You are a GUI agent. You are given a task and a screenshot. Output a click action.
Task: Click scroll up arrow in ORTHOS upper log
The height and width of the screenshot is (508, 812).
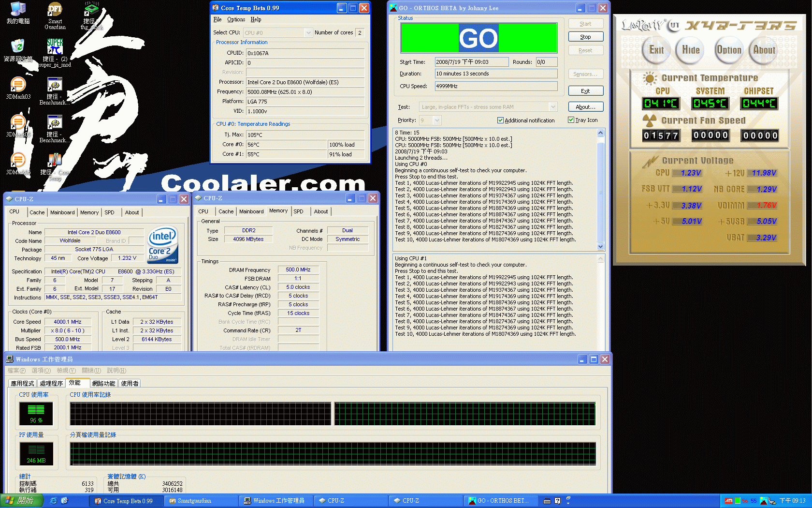600,133
